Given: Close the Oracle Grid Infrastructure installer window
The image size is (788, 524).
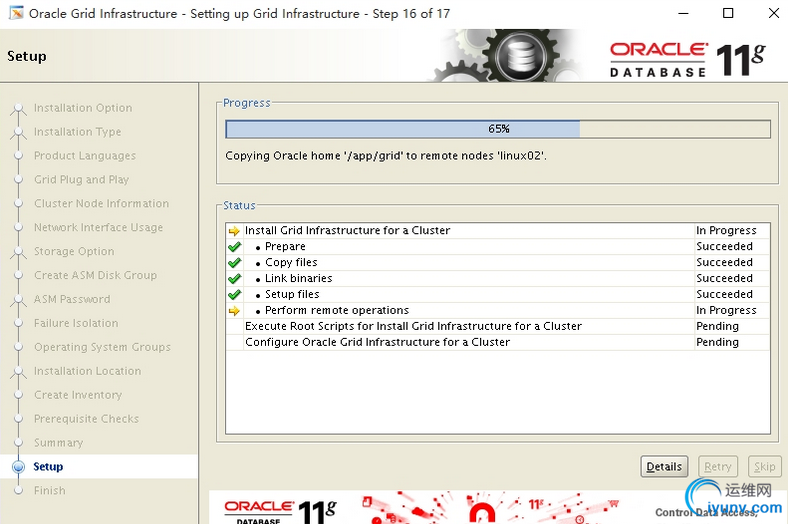Looking at the screenshot, I should pyautogui.click(x=774, y=13).
